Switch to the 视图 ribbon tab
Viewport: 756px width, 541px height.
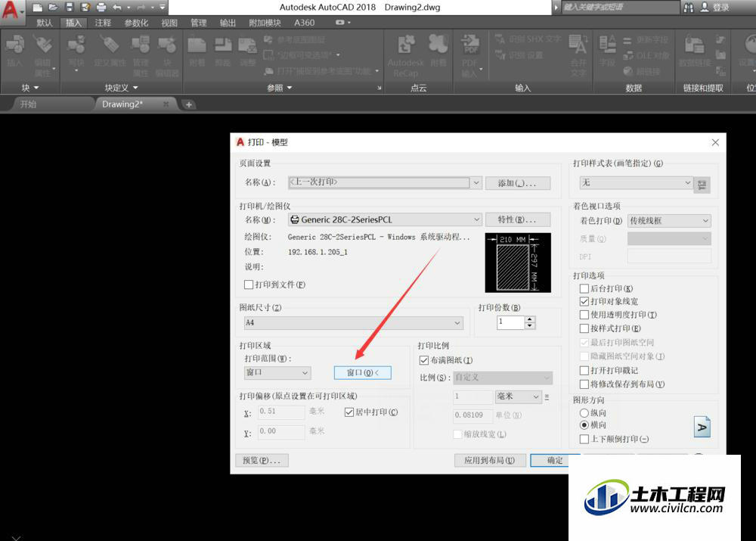pyautogui.click(x=169, y=23)
